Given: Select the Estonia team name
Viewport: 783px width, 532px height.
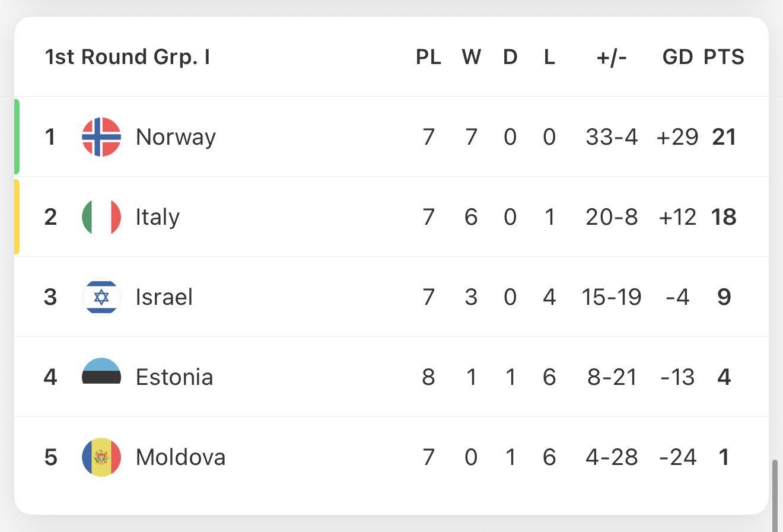Looking at the screenshot, I should click(x=174, y=377).
